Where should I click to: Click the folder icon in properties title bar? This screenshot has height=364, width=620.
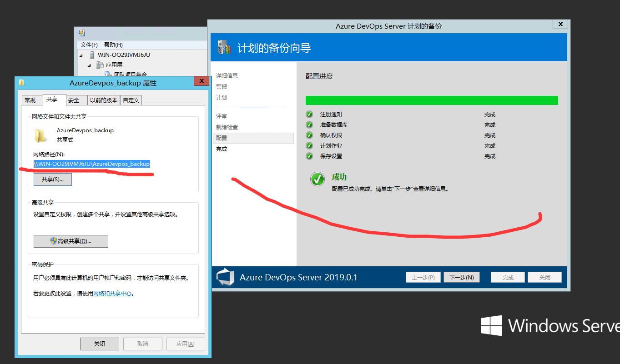pos(21,83)
